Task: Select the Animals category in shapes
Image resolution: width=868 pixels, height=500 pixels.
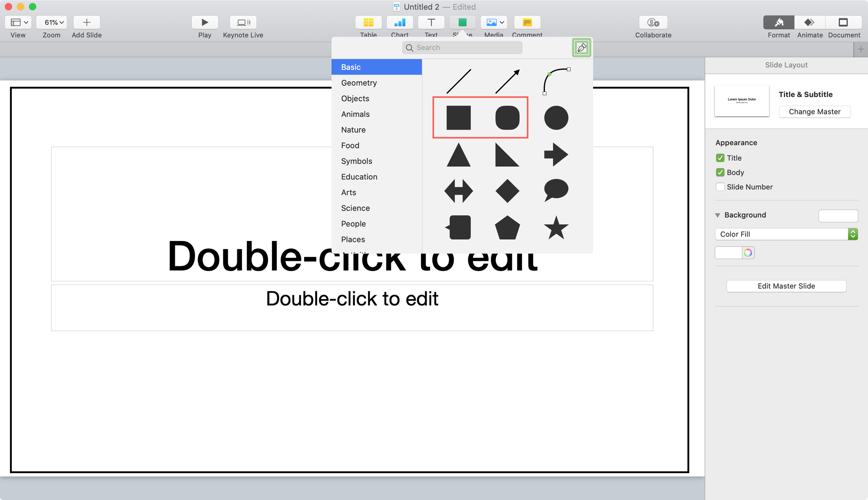Action: click(355, 114)
